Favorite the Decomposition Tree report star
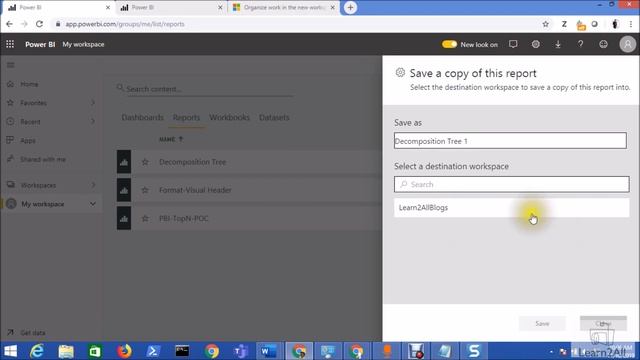This screenshot has width=640, height=360. pyautogui.click(x=145, y=162)
